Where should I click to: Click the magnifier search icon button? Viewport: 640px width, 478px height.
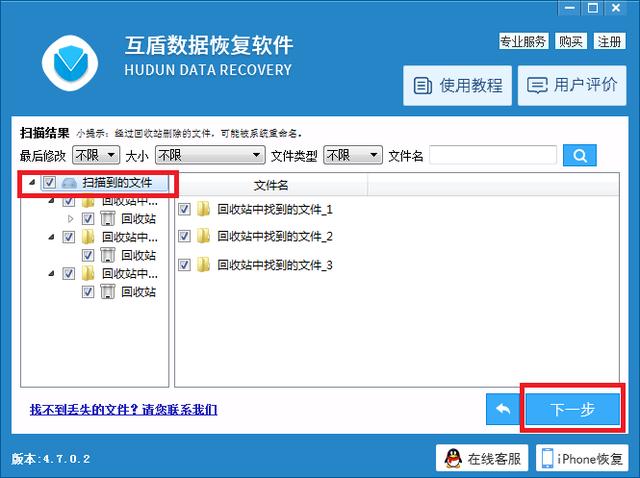(x=580, y=156)
